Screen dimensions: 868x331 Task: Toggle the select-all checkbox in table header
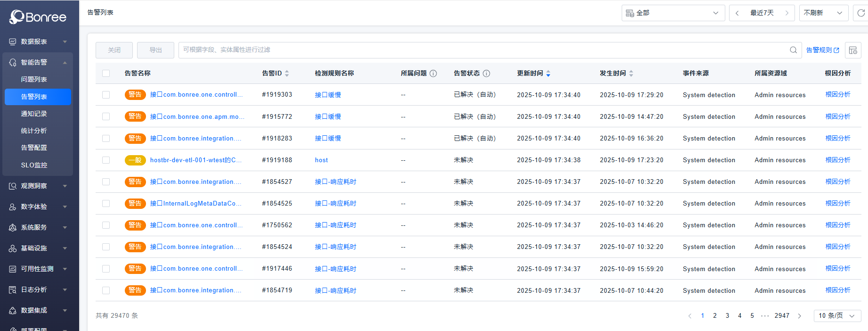click(x=106, y=74)
